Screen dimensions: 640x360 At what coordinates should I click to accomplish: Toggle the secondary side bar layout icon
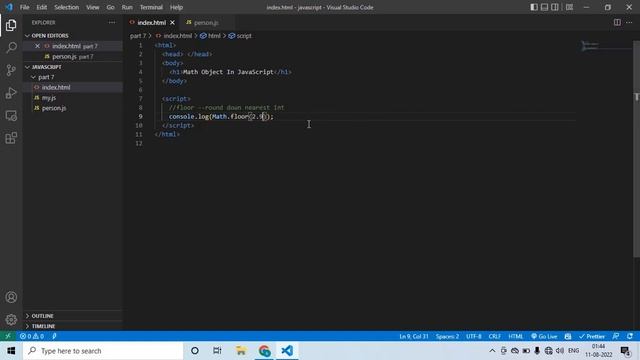coord(555,7)
